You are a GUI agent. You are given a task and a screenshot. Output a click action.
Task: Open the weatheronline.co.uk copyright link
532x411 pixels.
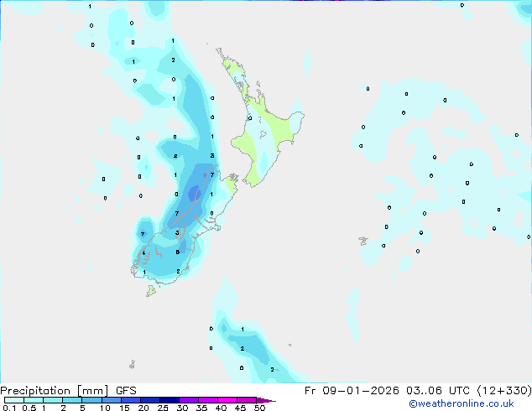pyautogui.click(x=461, y=403)
